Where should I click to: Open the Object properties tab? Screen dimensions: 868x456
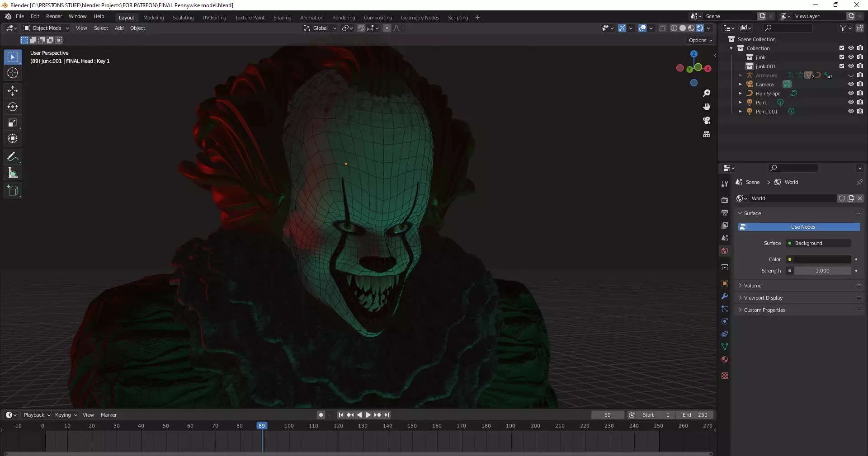click(x=725, y=283)
